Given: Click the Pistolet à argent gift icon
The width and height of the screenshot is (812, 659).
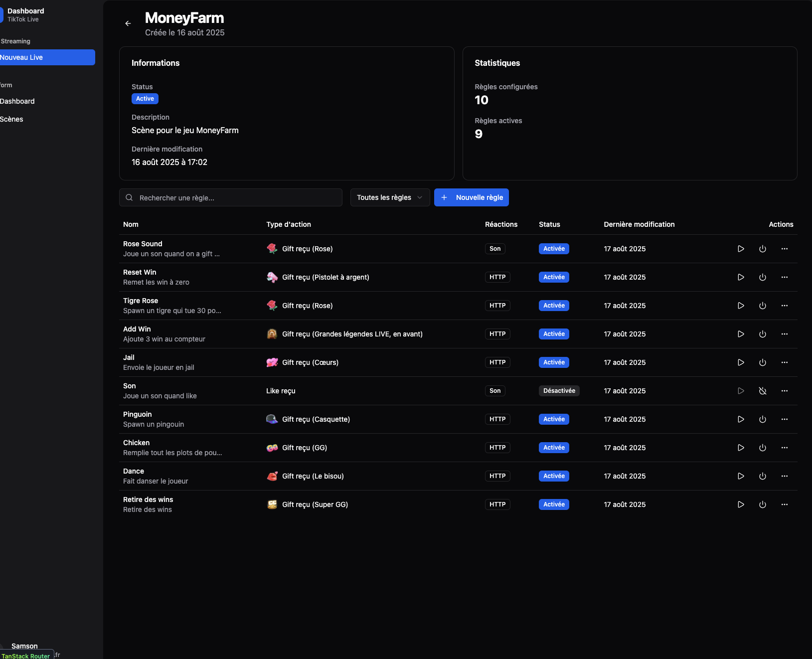Looking at the screenshot, I should coord(272,277).
